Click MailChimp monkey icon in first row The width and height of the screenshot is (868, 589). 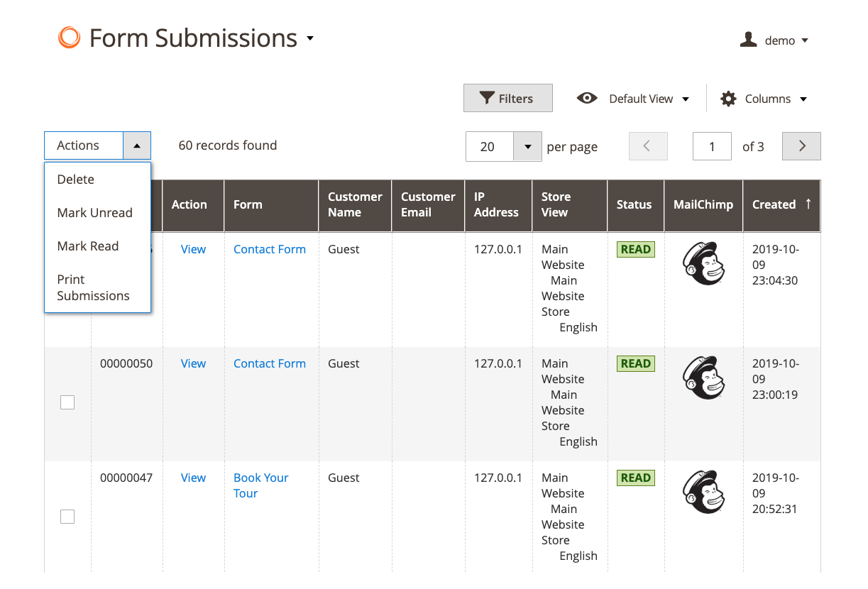703,263
